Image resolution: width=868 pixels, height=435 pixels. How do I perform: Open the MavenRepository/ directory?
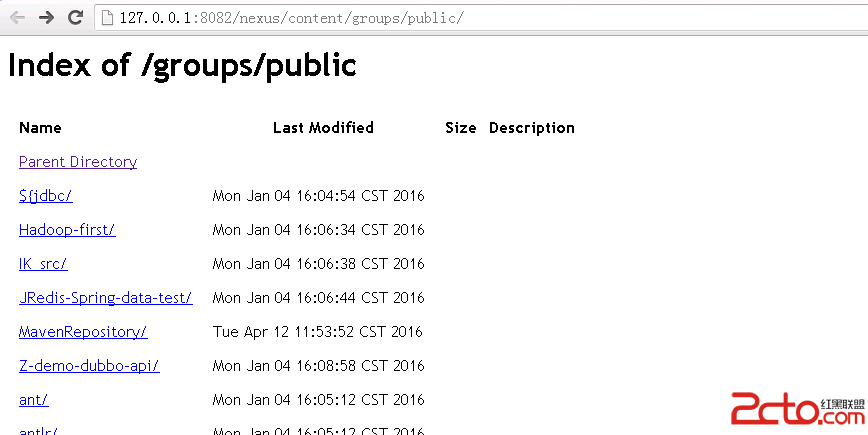(83, 332)
